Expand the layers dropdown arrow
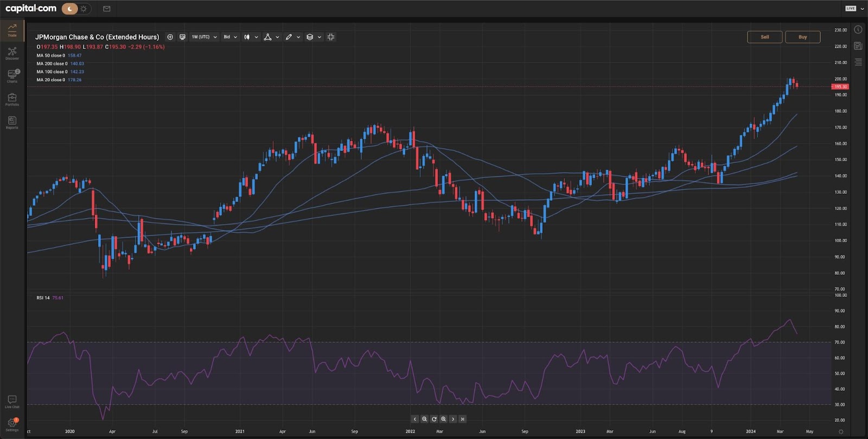868x439 pixels. [320, 37]
